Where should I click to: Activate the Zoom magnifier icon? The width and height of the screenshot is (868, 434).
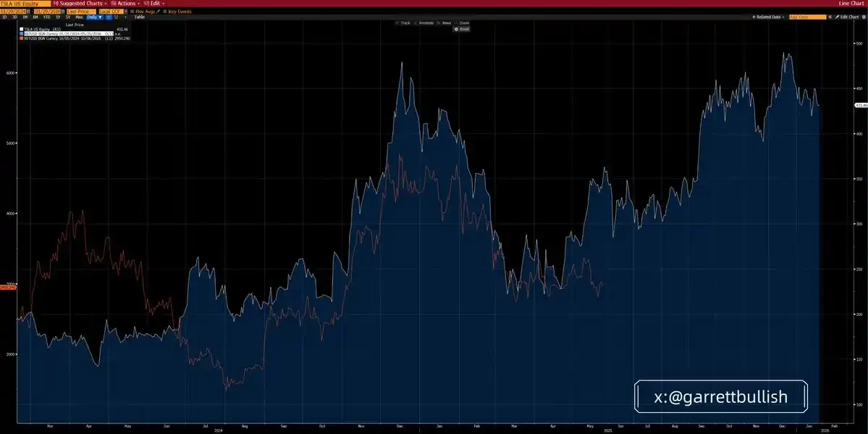point(456,22)
